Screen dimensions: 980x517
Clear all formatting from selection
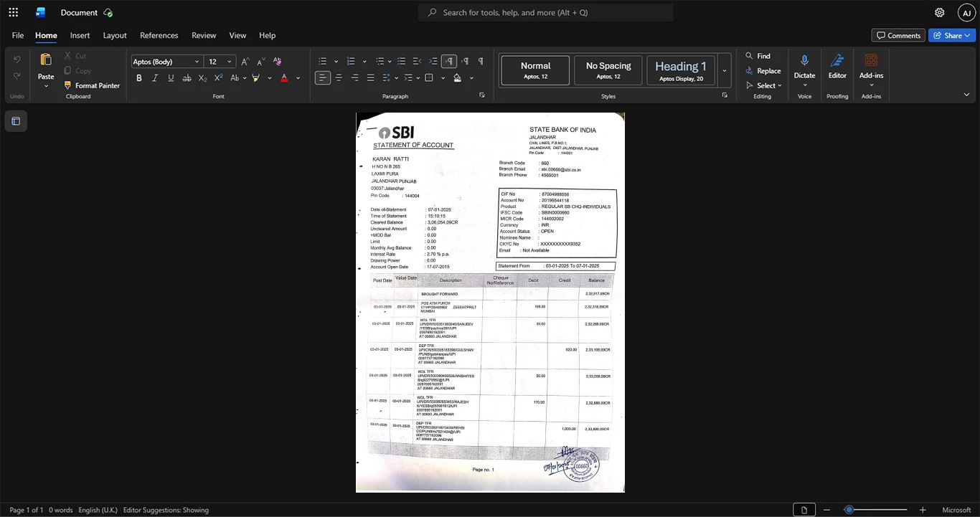coord(278,62)
